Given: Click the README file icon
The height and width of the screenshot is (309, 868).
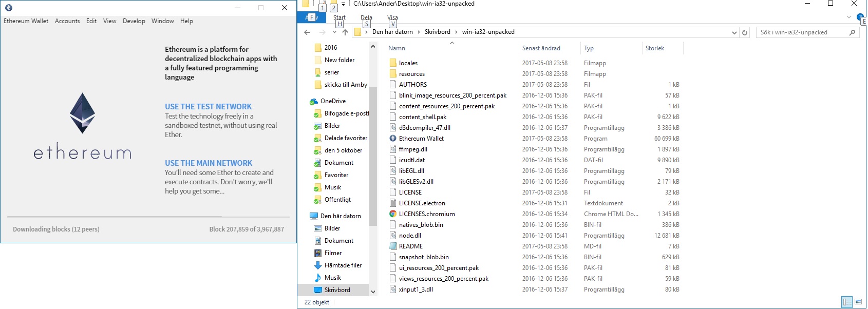Looking at the screenshot, I should 393,246.
